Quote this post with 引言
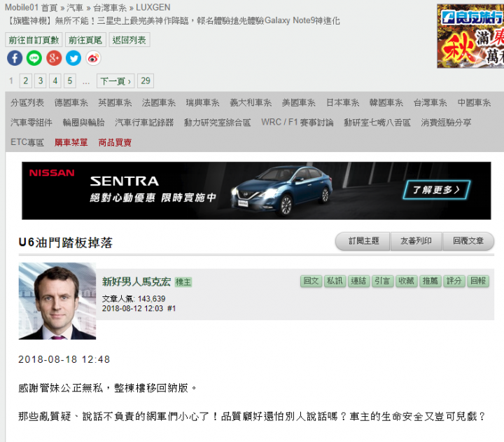504x442 pixels. 382,281
